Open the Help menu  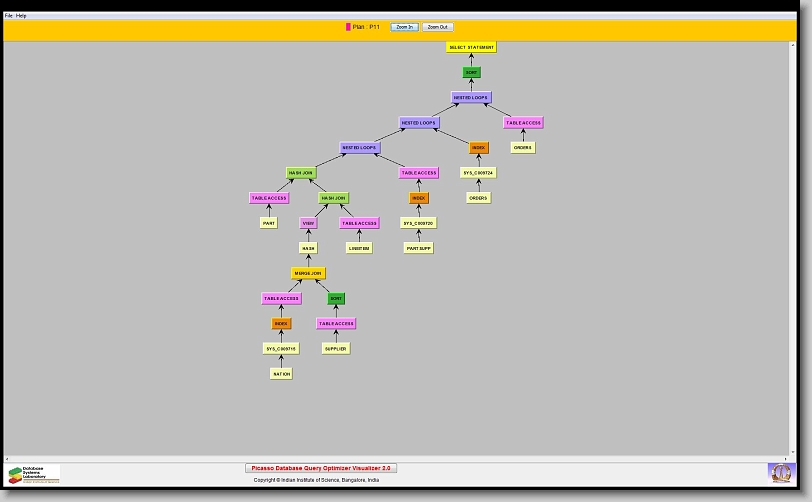[x=22, y=16]
